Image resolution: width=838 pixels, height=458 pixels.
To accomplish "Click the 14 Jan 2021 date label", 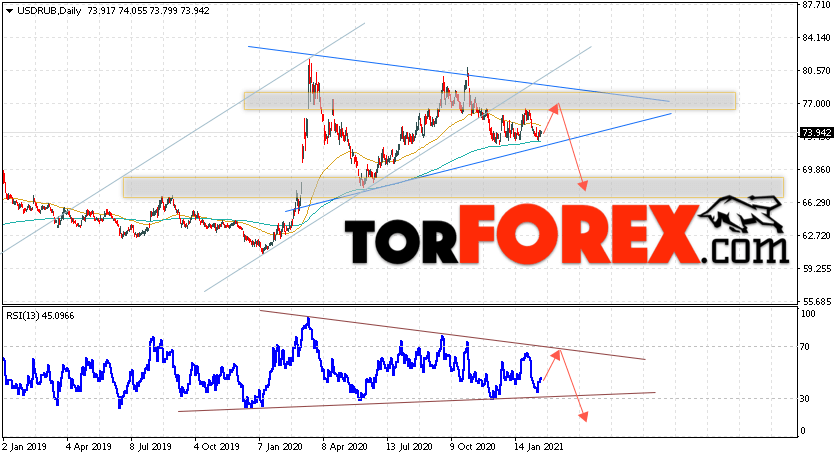I will [539, 447].
